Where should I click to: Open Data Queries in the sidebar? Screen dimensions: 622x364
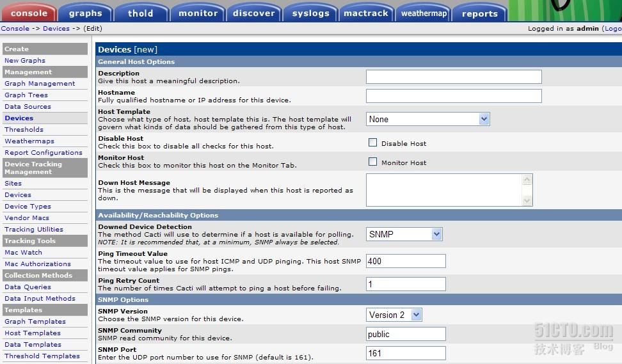tap(28, 287)
